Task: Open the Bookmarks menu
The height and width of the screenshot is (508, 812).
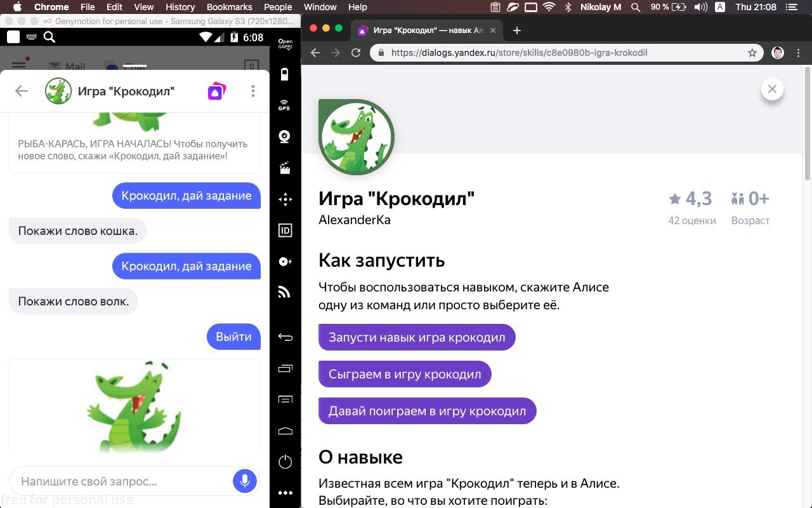Action: tap(230, 7)
